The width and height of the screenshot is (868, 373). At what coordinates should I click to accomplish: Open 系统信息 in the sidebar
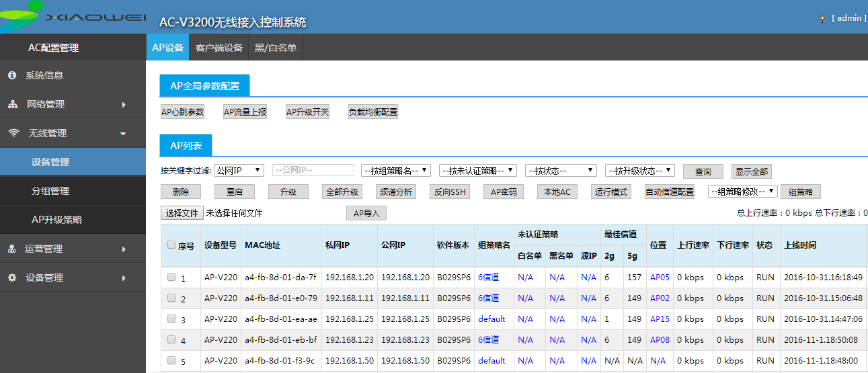pos(73,75)
